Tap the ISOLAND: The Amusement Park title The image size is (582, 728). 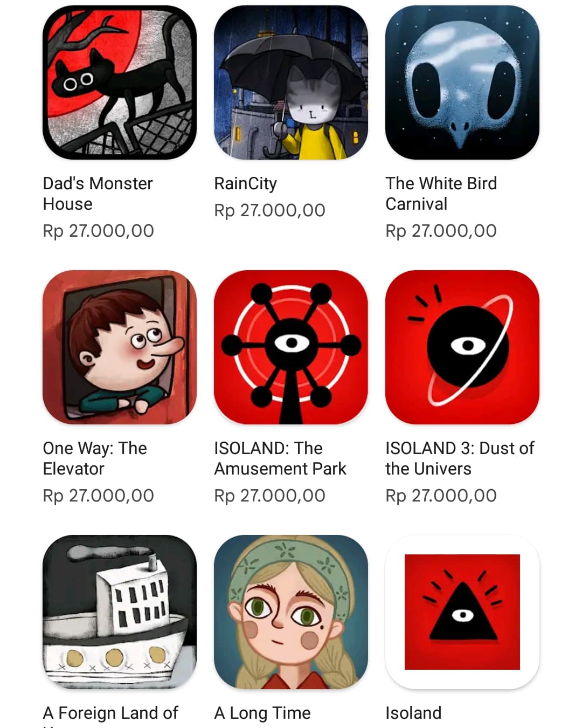point(280,458)
